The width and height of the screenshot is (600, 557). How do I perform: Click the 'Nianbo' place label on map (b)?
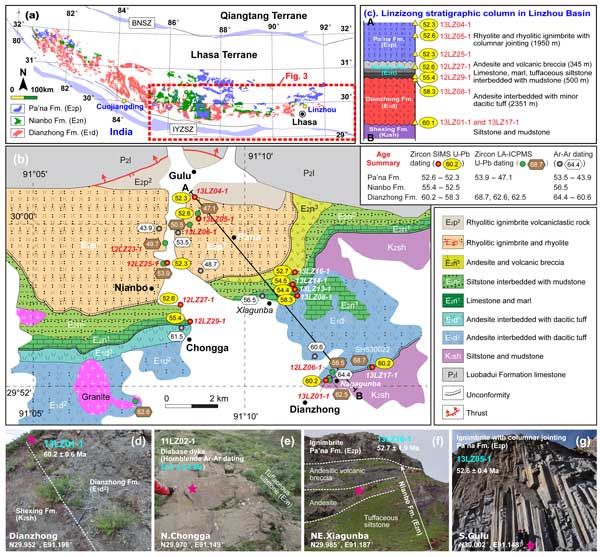tap(131, 288)
